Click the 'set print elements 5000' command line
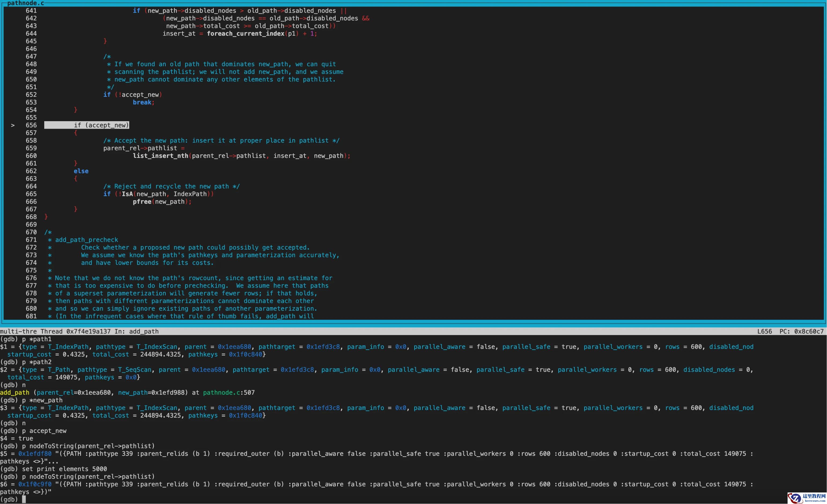Viewport: 827px width, 504px height. coord(64,469)
